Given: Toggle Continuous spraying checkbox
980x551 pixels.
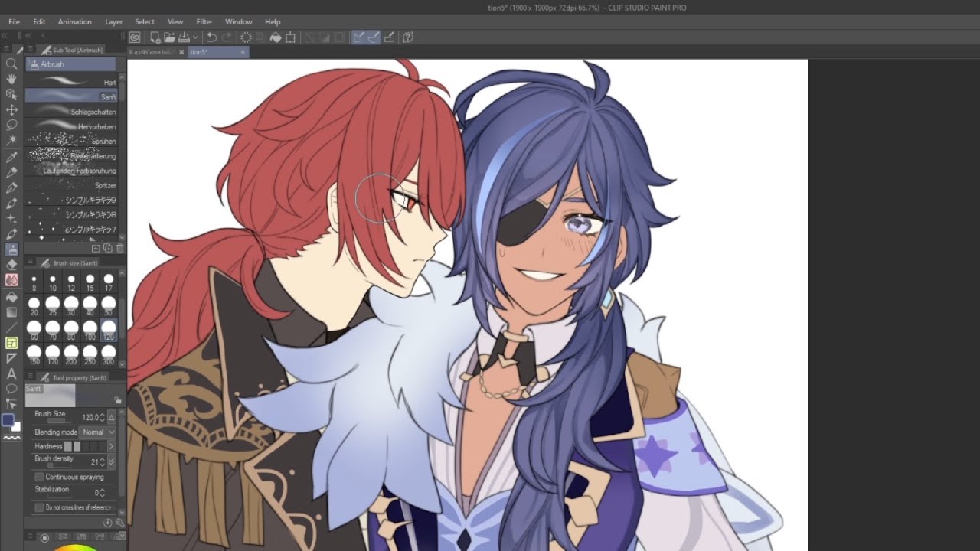Looking at the screenshot, I should 39,477.
